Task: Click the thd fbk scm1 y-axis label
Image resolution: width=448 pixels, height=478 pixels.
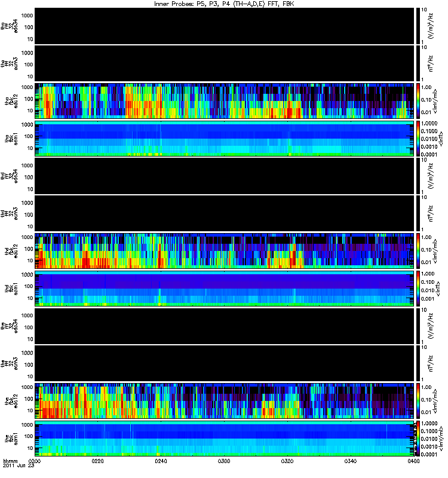Action: (x=11, y=289)
